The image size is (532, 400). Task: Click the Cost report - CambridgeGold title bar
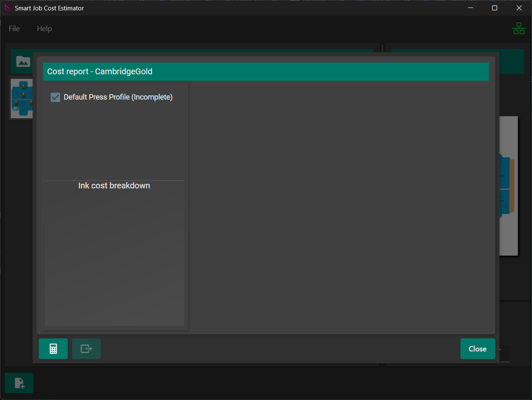tap(266, 71)
